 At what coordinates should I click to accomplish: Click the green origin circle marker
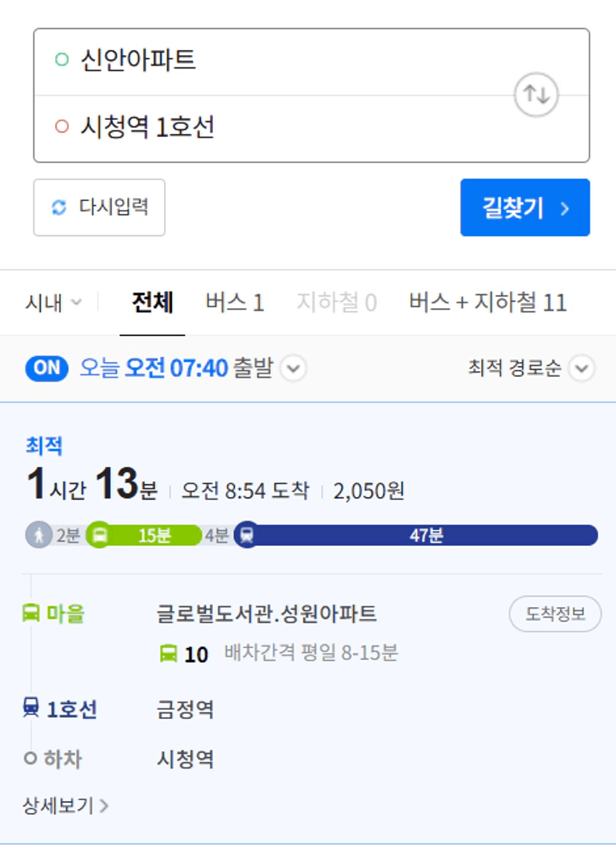click(x=62, y=59)
